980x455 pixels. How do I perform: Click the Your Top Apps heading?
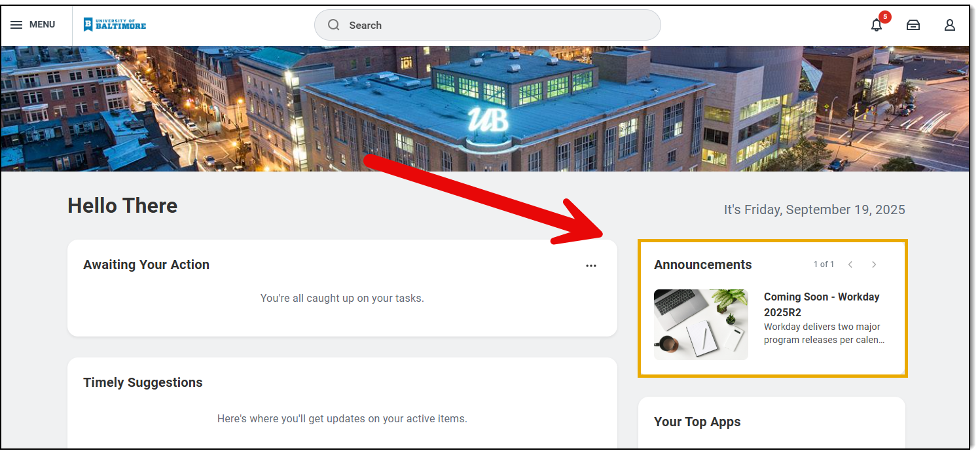click(x=697, y=422)
